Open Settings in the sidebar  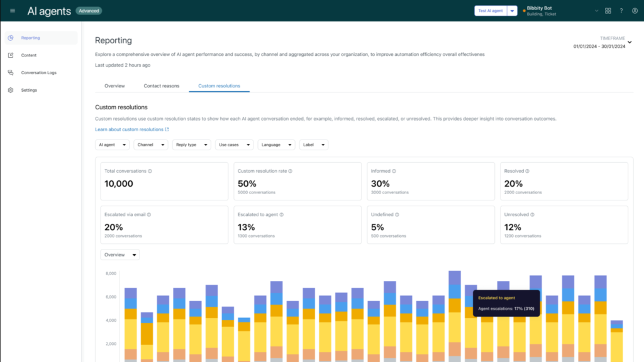[41, 90]
